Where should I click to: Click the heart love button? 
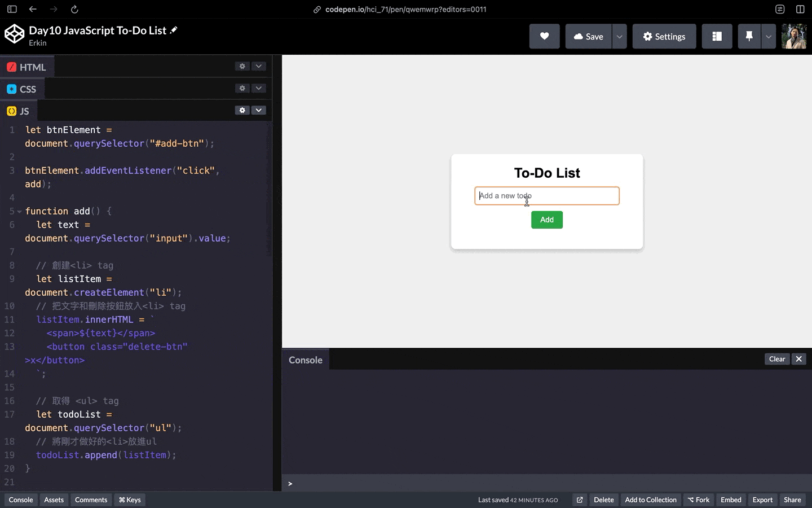click(544, 37)
